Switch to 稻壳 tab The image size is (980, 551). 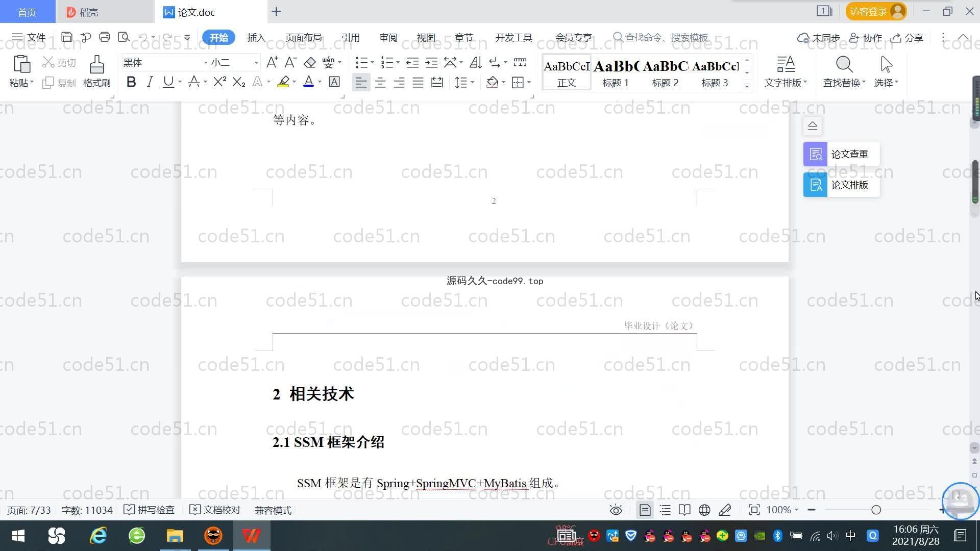point(105,12)
